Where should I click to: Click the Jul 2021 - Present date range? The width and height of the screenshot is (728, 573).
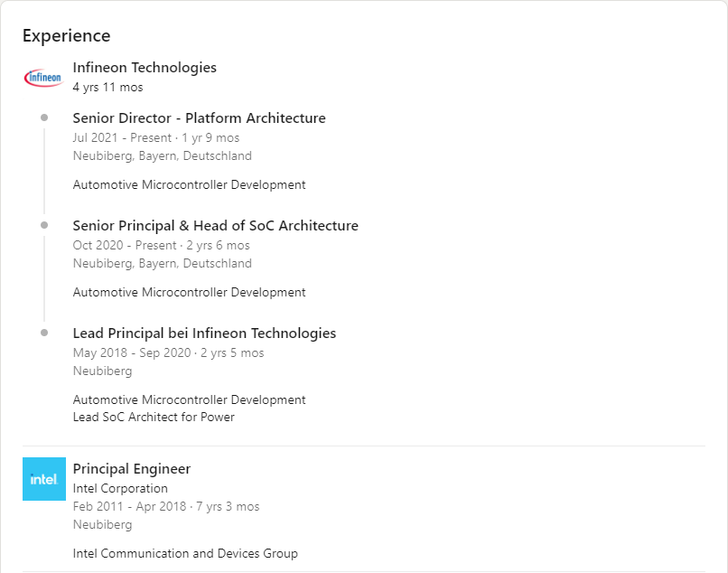point(122,138)
